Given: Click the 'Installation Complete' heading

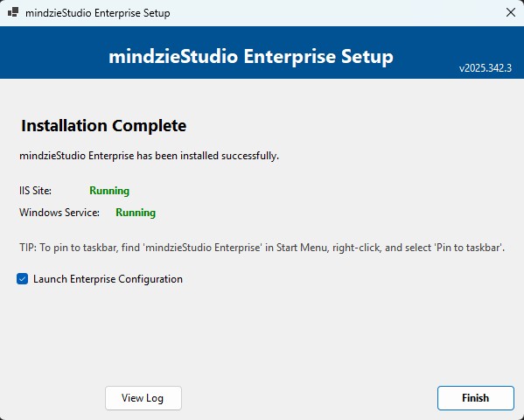Looking at the screenshot, I should click(x=103, y=126).
